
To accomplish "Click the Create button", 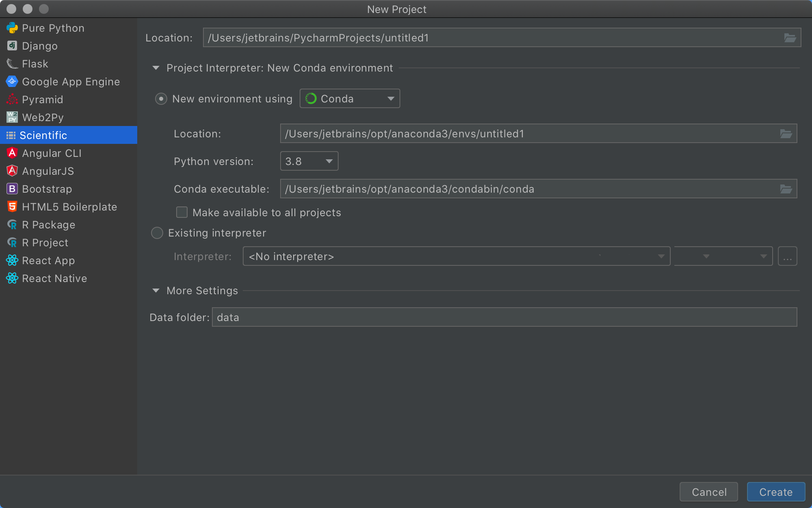I will click(776, 492).
